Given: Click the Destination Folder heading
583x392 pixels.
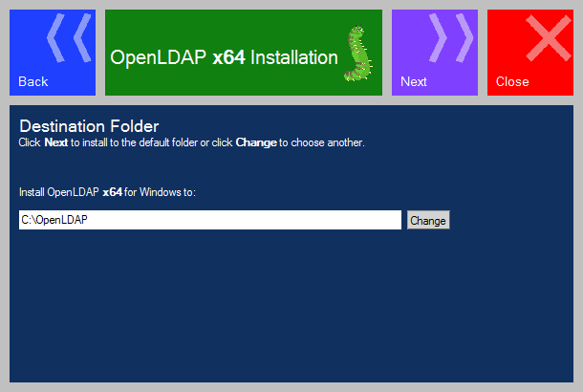Looking at the screenshot, I should pos(89,126).
